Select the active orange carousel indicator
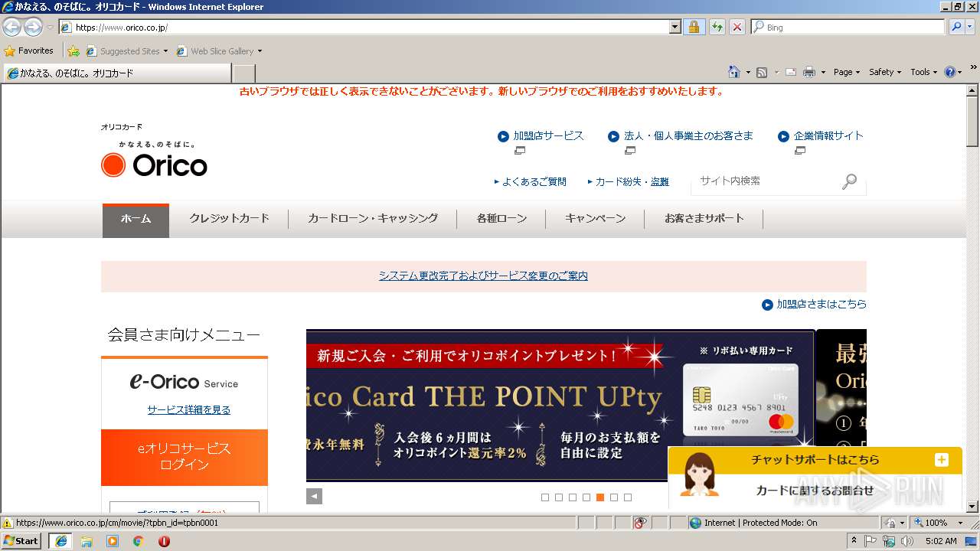980x551 pixels. point(600,497)
